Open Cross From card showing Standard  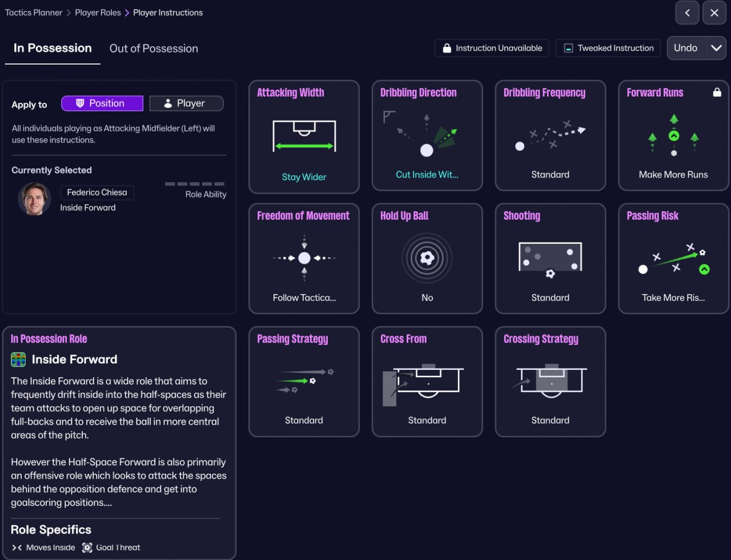point(427,381)
